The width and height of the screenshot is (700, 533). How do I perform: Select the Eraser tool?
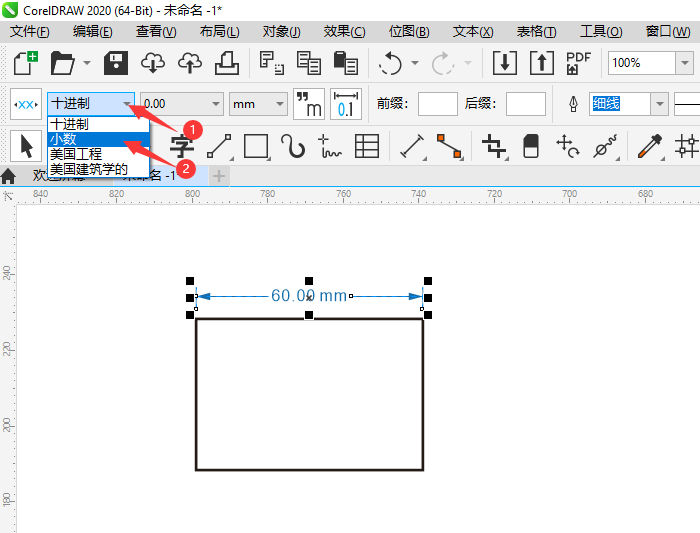531,146
